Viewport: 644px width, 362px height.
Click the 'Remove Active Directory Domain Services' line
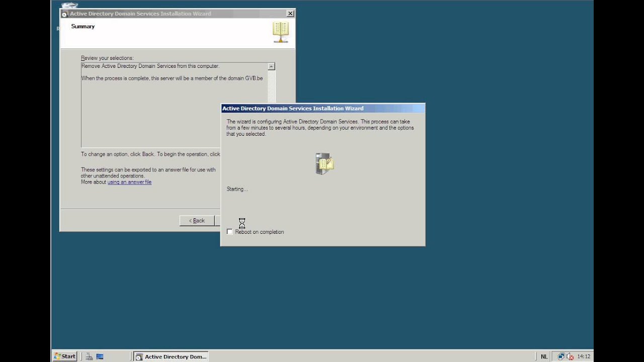click(x=150, y=66)
